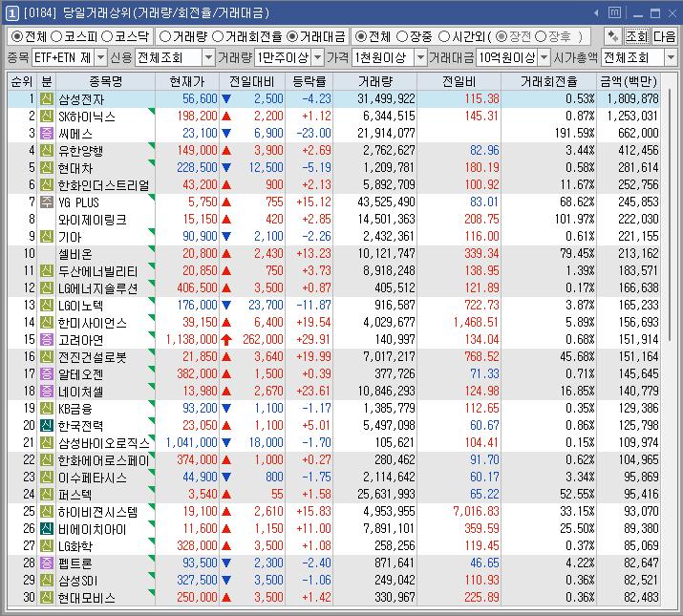Open the 거래대금 10억원이상 dropdown
Screen dimensions: 683x616
click(x=544, y=57)
